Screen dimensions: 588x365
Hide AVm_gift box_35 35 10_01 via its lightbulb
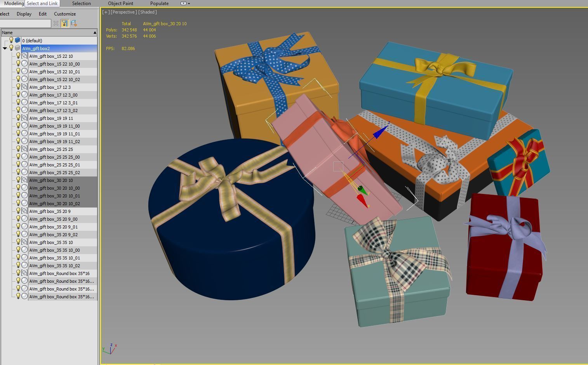pos(18,257)
